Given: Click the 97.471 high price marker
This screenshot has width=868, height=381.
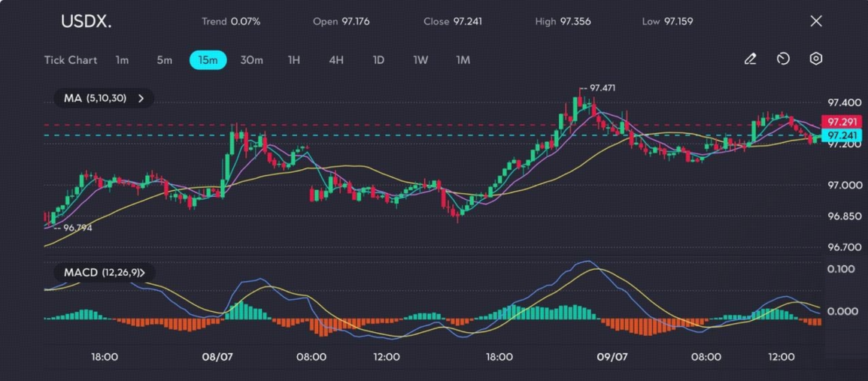Looking at the screenshot, I should (x=602, y=88).
